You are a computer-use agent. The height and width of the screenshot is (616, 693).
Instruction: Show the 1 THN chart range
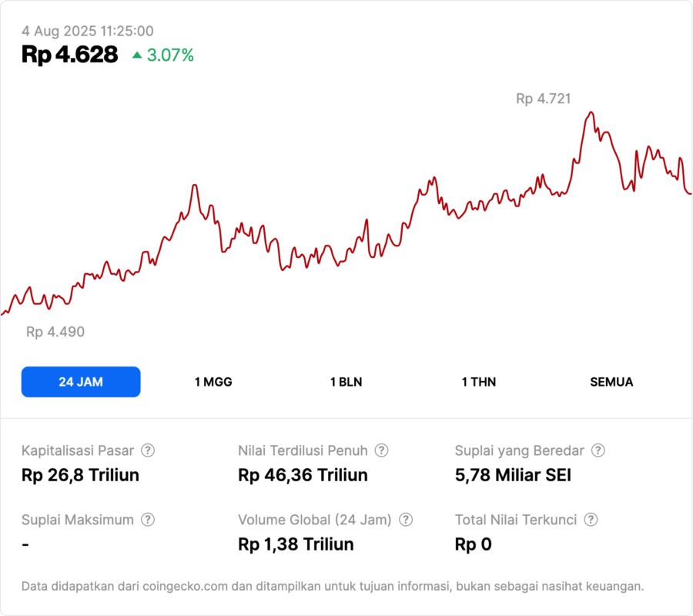click(479, 382)
